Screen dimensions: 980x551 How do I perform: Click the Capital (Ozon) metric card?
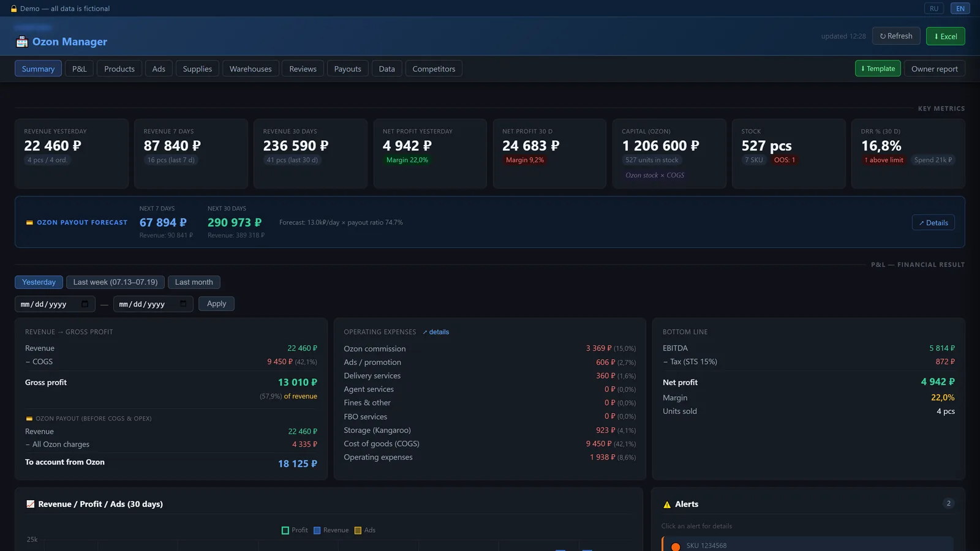[669, 153]
